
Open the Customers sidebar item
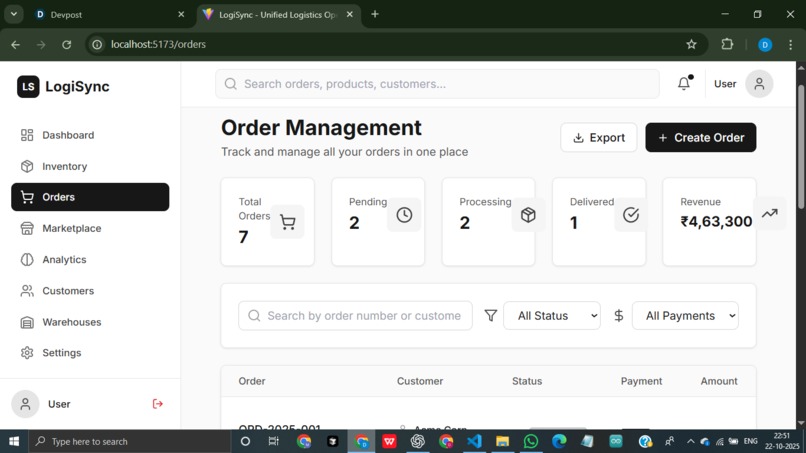(x=90, y=291)
